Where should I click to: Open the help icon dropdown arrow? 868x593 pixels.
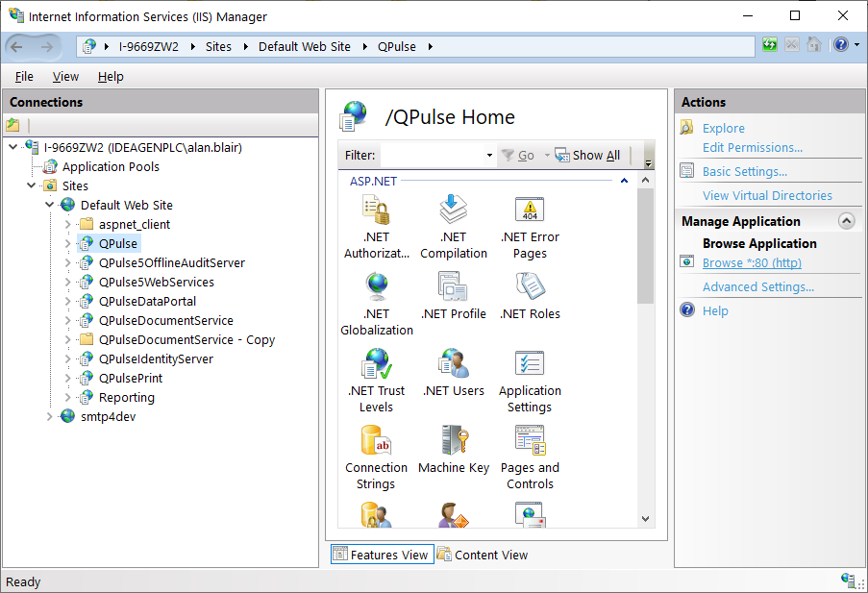point(857,45)
